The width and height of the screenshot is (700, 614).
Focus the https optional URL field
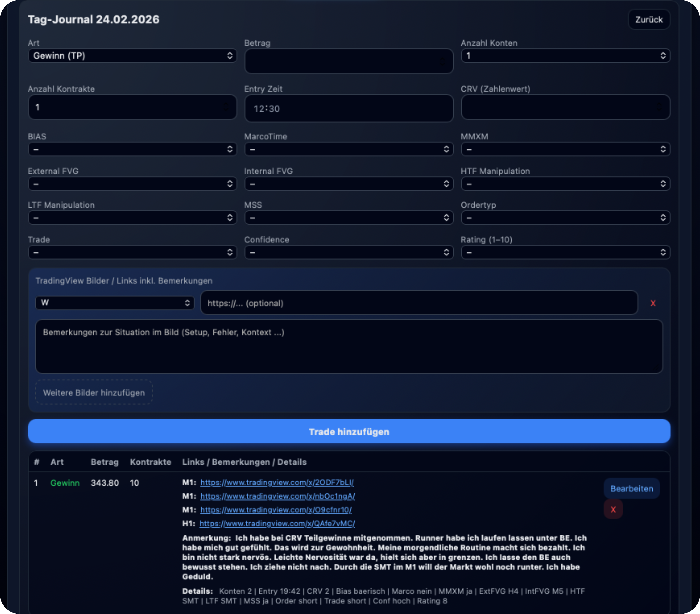pyautogui.click(x=419, y=303)
